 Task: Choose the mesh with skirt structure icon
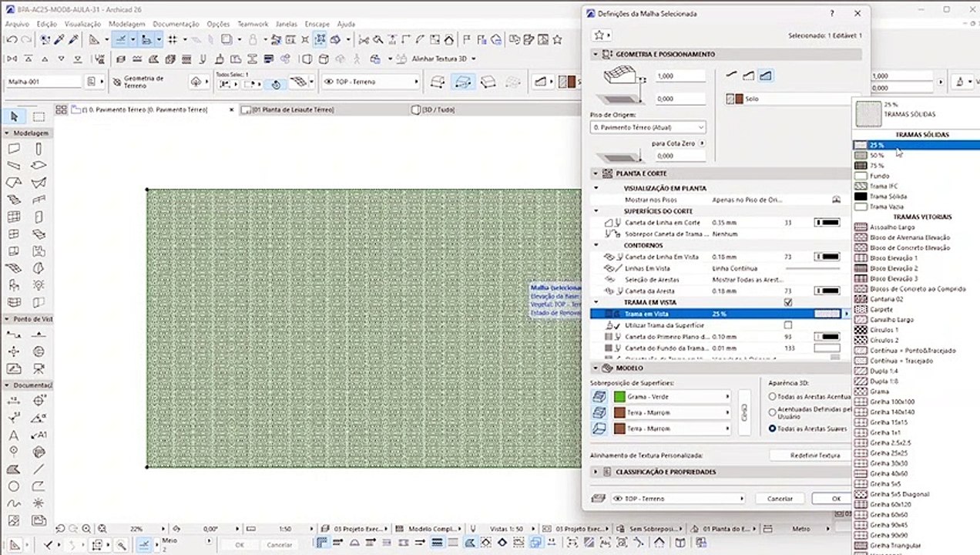pos(748,76)
